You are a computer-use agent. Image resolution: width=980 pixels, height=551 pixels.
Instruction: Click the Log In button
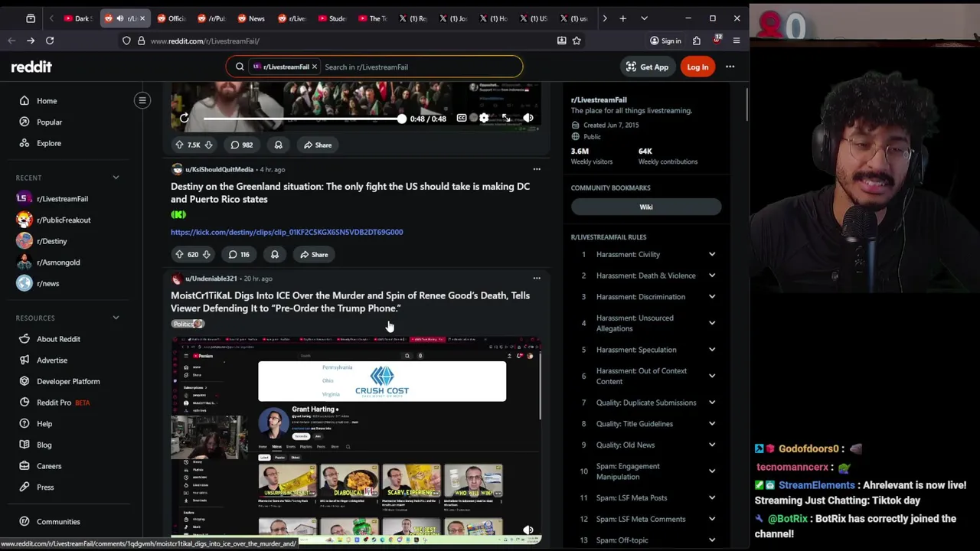(697, 67)
